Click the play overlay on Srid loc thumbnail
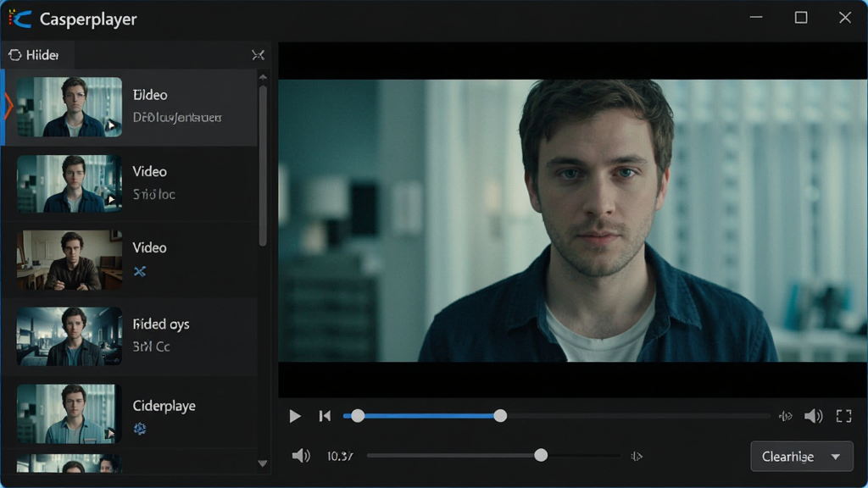The height and width of the screenshot is (488, 868). (x=112, y=200)
